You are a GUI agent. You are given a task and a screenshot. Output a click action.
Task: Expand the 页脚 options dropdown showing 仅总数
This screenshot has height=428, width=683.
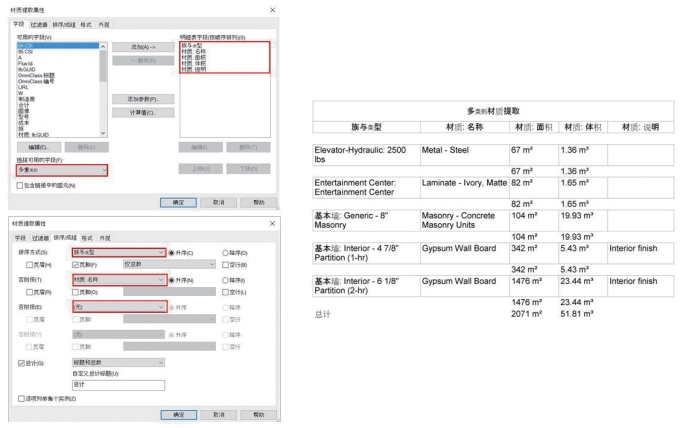[x=169, y=264]
